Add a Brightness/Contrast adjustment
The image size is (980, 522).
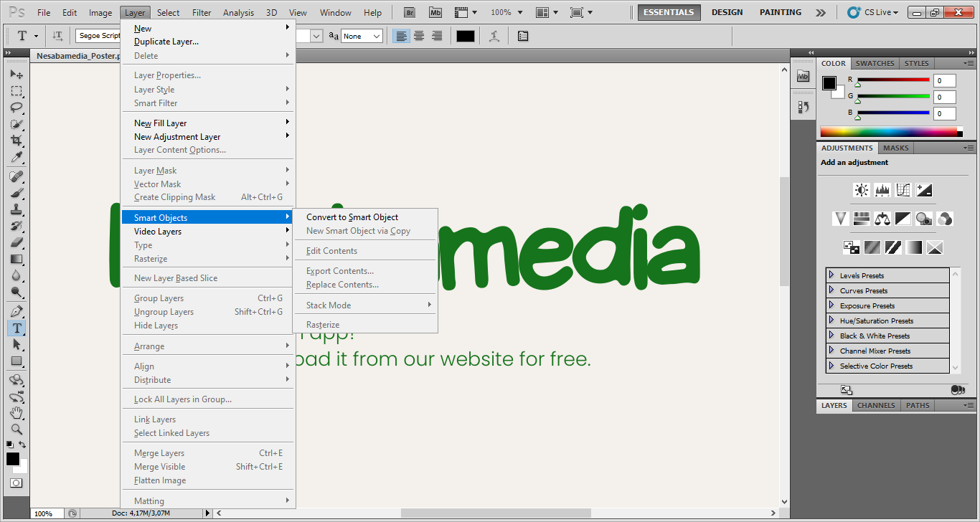(861, 190)
